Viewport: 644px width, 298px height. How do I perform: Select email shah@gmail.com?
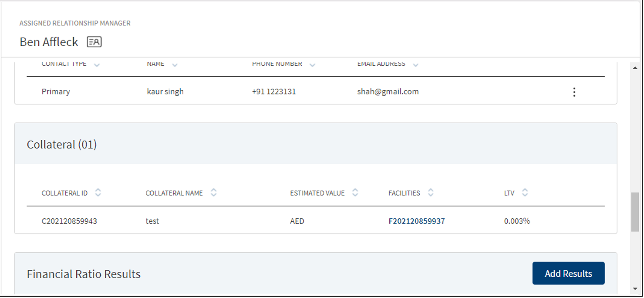pyautogui.click(x=388, y=91)
